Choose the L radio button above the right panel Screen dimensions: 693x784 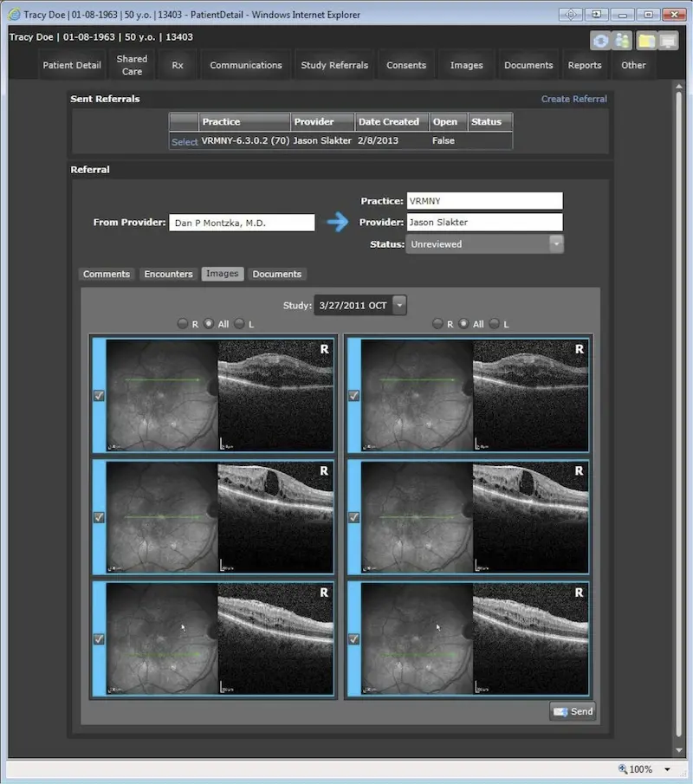point(494,324)
